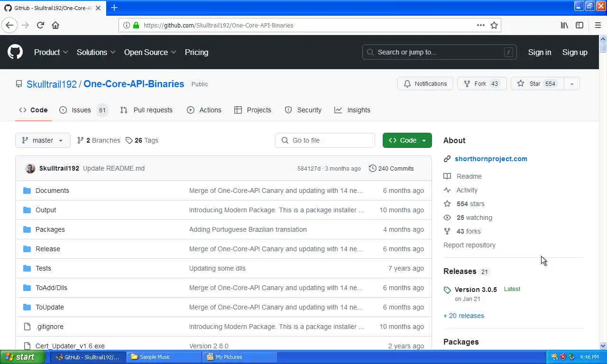Click the tag icon beside Version 3.0.5
Viewport: 607px width, 364px height.
coord(447,290)
